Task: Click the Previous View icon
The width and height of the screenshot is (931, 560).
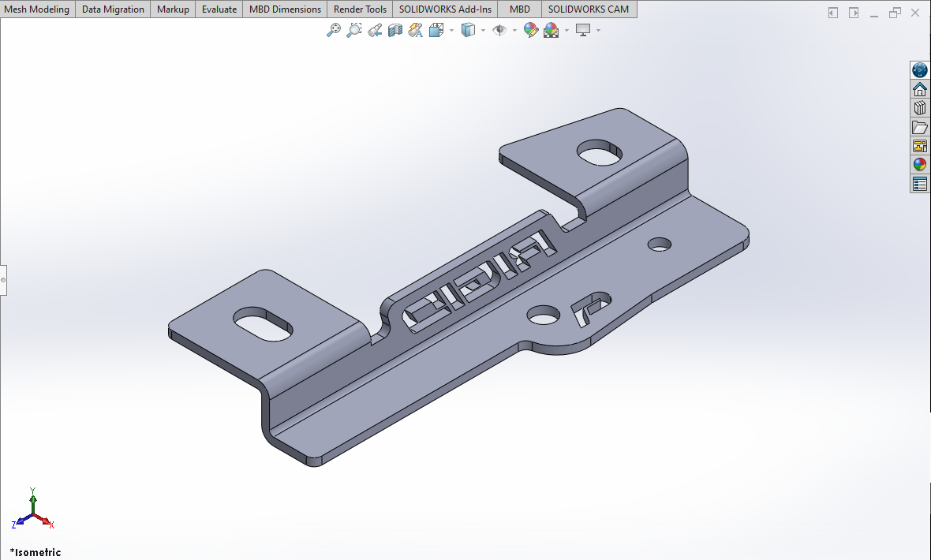Action: tap(375, 30)
